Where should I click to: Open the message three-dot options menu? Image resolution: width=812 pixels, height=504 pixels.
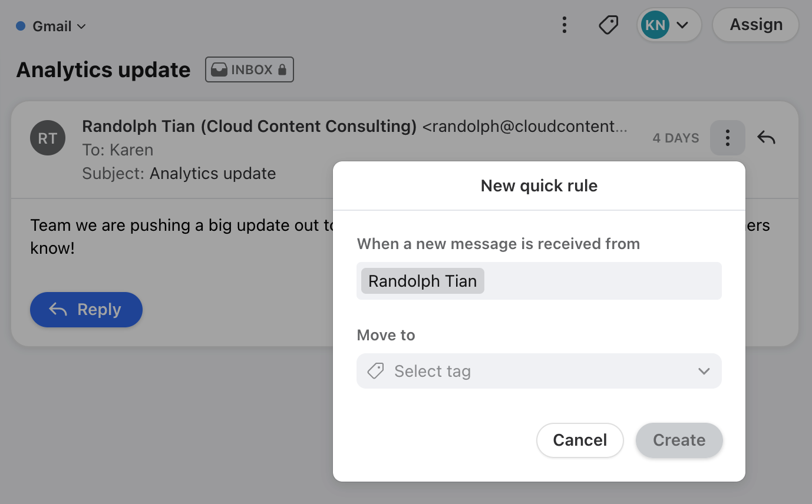tap(728, 138)
